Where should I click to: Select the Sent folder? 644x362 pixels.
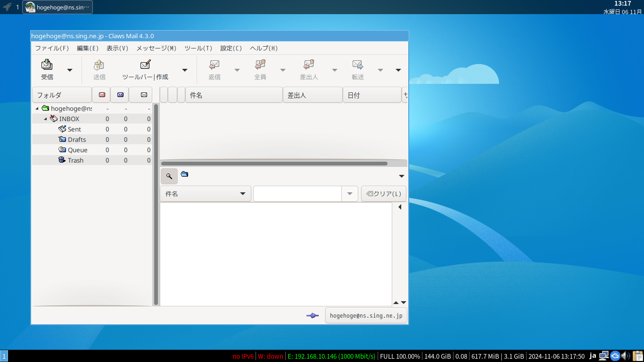tap(92, 129)
